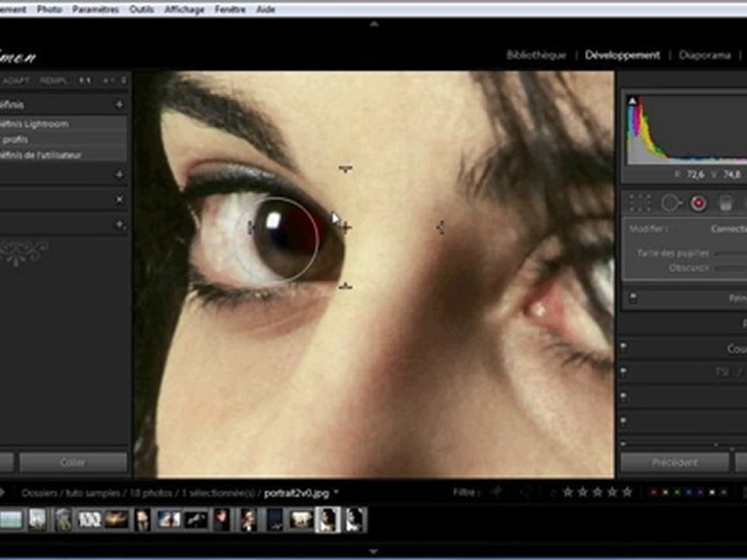Open the Photo menu
This screenshot has width=747, height=560.
(50, 9)
